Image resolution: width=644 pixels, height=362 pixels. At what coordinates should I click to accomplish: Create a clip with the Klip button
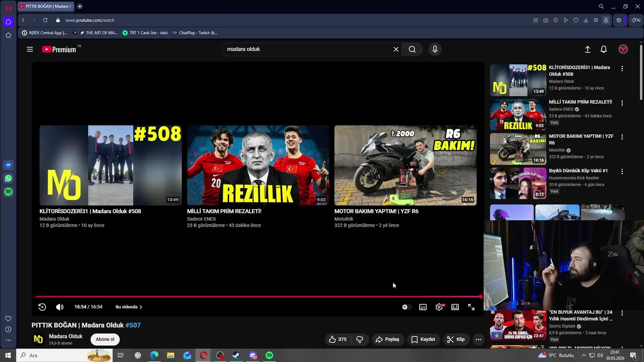point(456,339)
